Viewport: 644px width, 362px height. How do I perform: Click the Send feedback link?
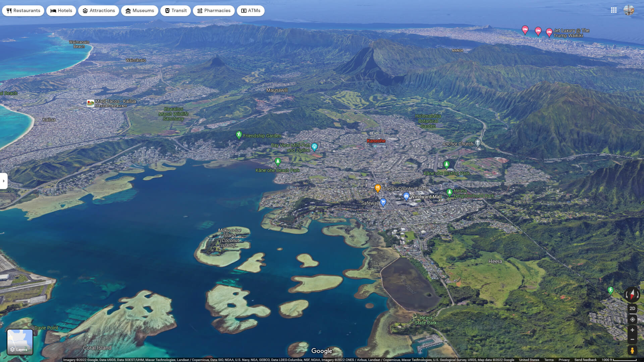point(586,359)
